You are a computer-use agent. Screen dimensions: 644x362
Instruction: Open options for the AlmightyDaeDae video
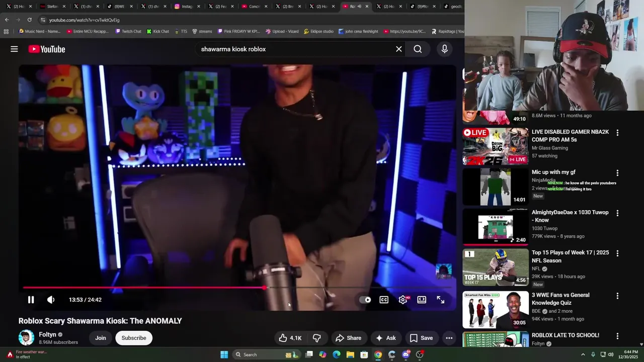point(617,213)
